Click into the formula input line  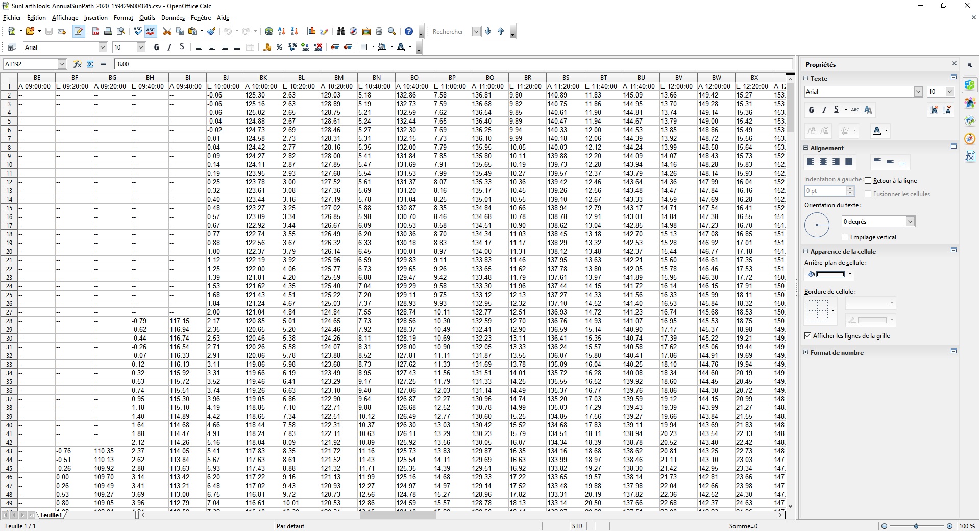point(453,64)
